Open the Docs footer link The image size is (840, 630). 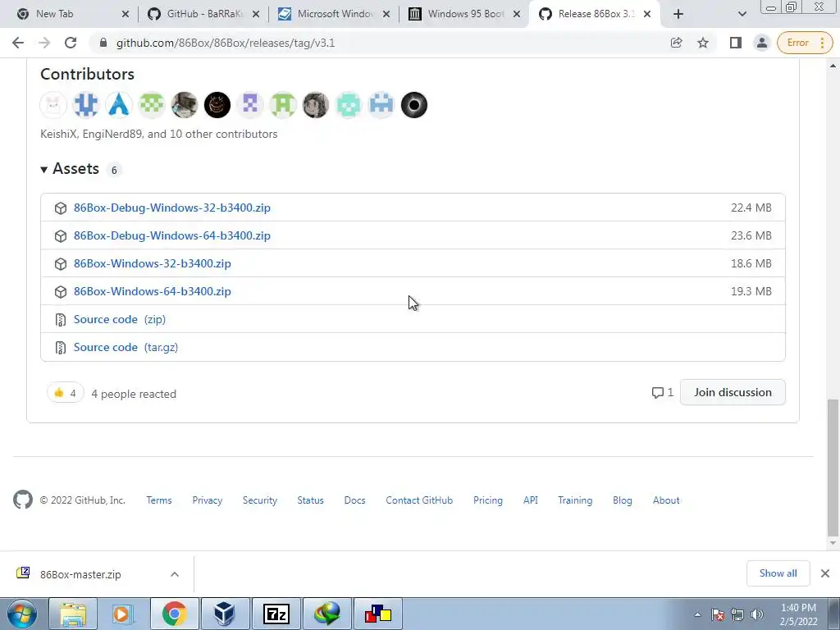pos(354,500)
